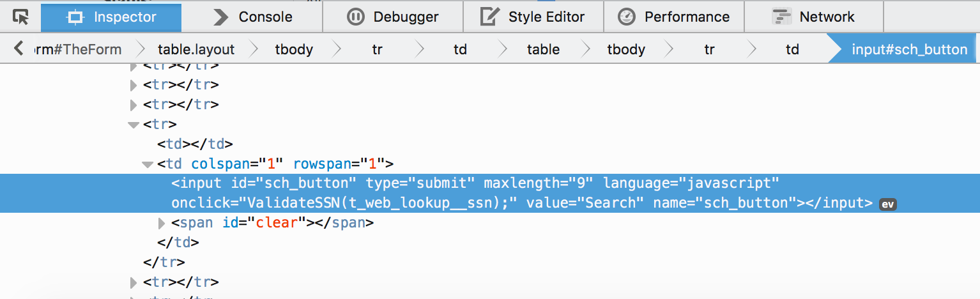Click the closing </td> tag
This screenshot has width=980, height=299.
click(x=178, y=243)
